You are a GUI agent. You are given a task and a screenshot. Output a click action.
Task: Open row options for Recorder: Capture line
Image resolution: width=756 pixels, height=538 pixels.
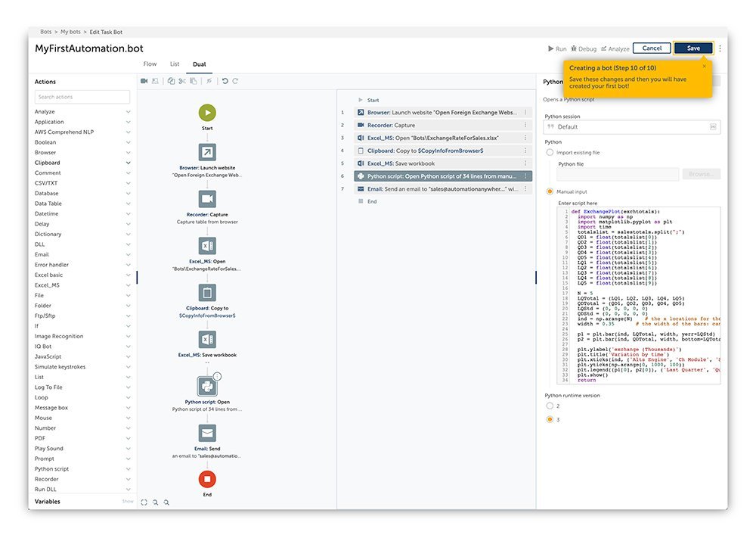[x=525, y=125]
